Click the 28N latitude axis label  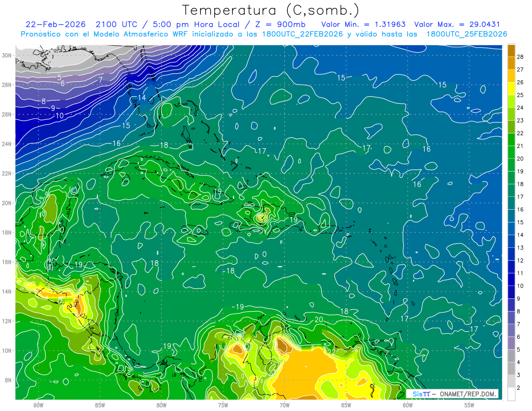(x=7, y=85)
